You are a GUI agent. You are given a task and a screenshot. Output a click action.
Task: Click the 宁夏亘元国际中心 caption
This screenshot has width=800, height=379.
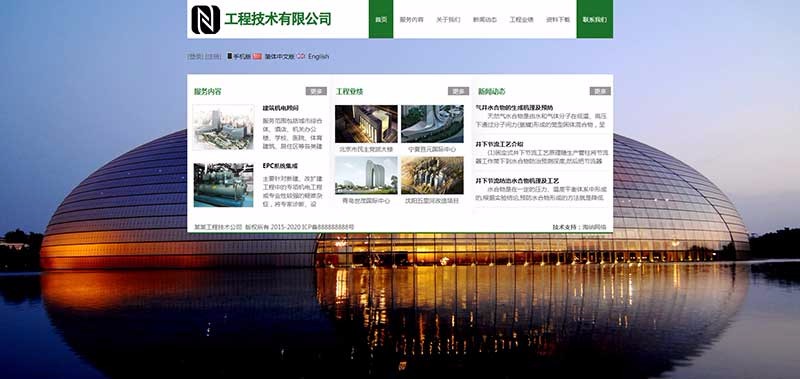point(433,149)
